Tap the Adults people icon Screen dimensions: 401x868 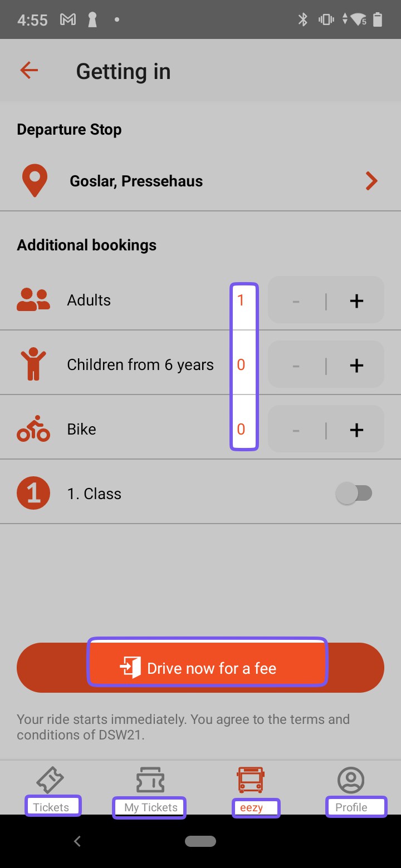tap(33, 300)
